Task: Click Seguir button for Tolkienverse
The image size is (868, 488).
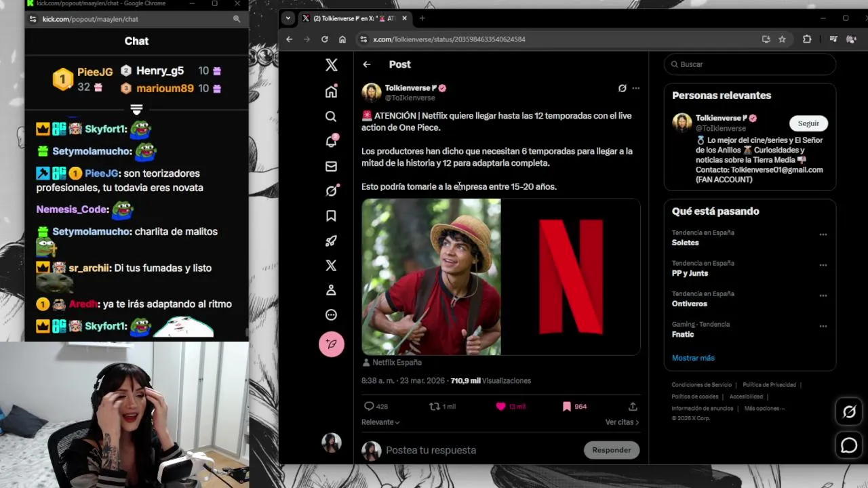Action: pyautogui.click(x=808, y=123)
